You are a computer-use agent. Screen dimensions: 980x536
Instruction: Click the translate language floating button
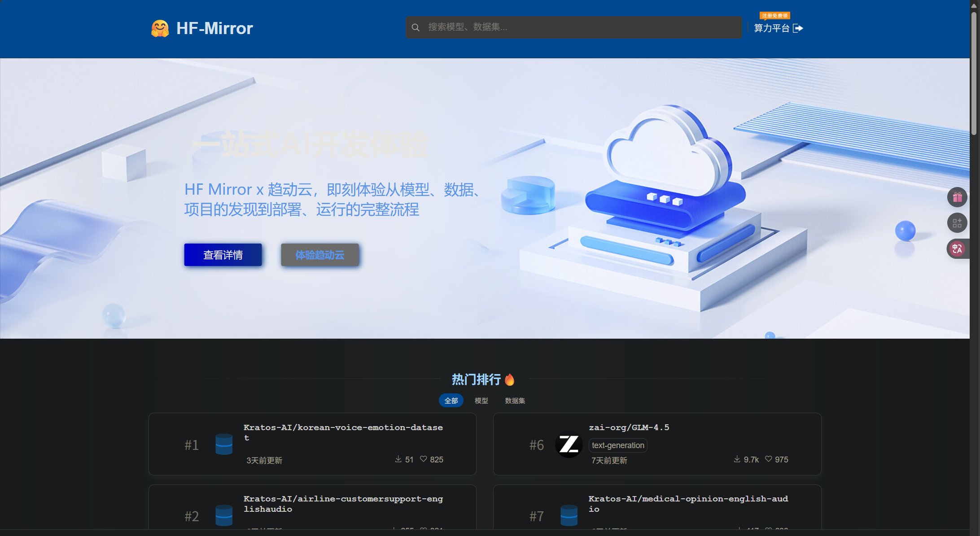(958, 248)
